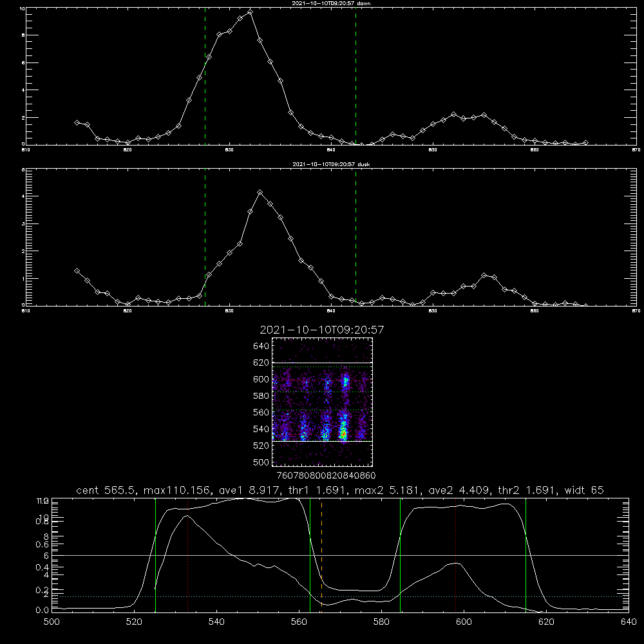Click the '580' x-axis label of bottom plot
The width and height of the screenshot is (644, 644).
pyautogui.click(x=381, y=622)
